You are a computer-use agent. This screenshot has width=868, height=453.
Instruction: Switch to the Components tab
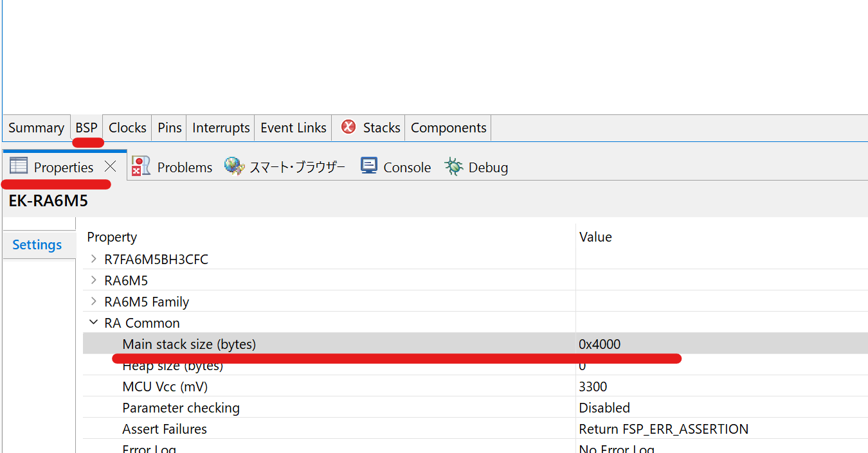point(448,128)
